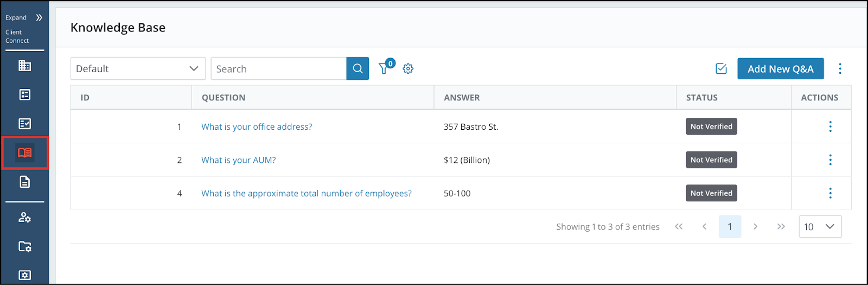Select page 1 in pagination
This screenshot has height=285, width=868.
[730, 226]
